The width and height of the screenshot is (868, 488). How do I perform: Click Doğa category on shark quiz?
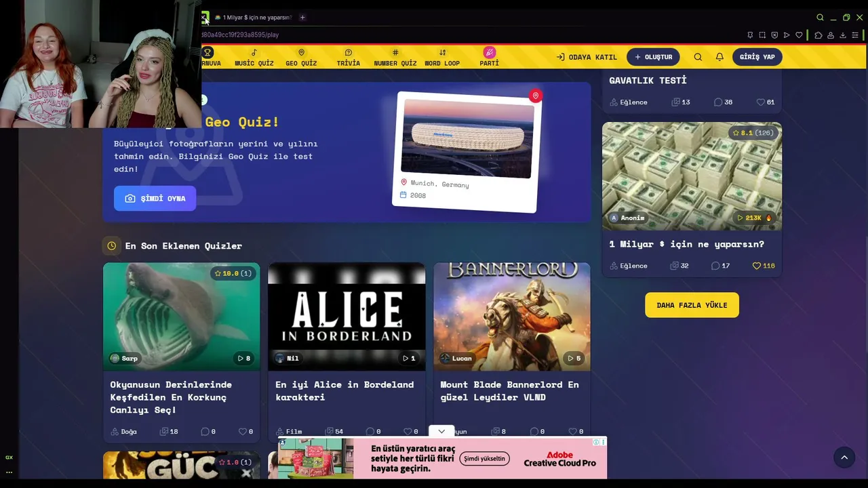pos(124,432)
